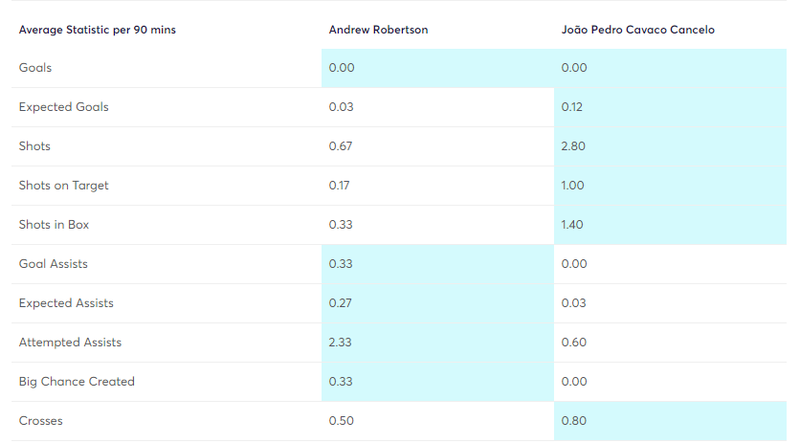Click the João Pedro Cavaco Cancelo column header

pos(638,30)
